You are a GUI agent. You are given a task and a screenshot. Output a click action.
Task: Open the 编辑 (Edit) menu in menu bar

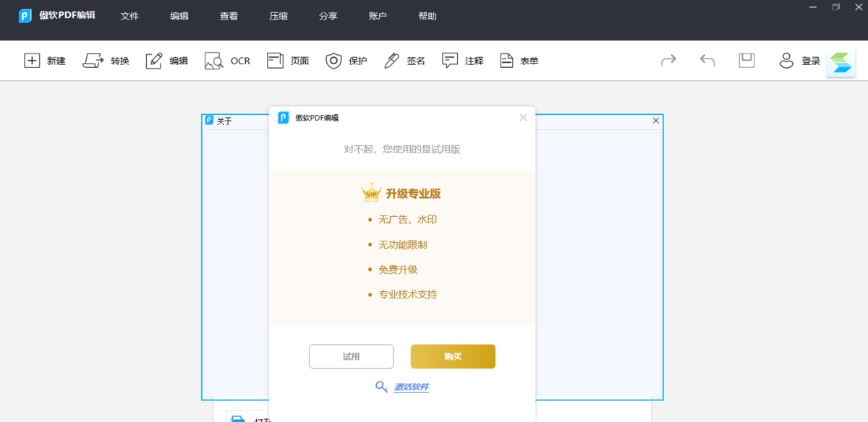(x=179, y=16)
